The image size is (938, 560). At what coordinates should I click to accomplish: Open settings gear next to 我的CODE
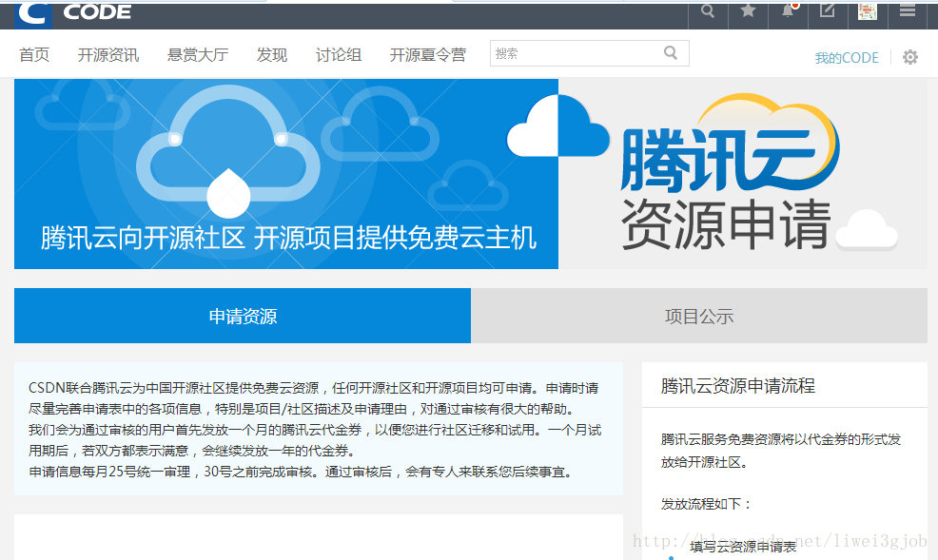point(909,57)
